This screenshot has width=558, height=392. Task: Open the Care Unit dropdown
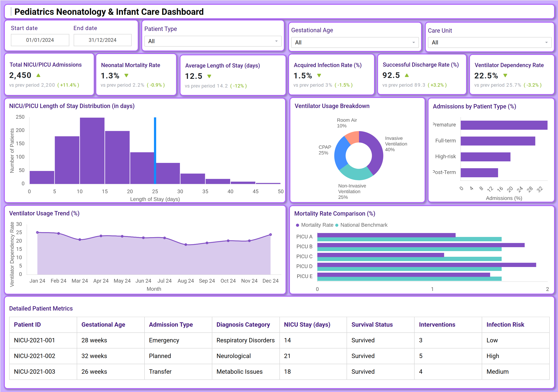tap(490, 42)
